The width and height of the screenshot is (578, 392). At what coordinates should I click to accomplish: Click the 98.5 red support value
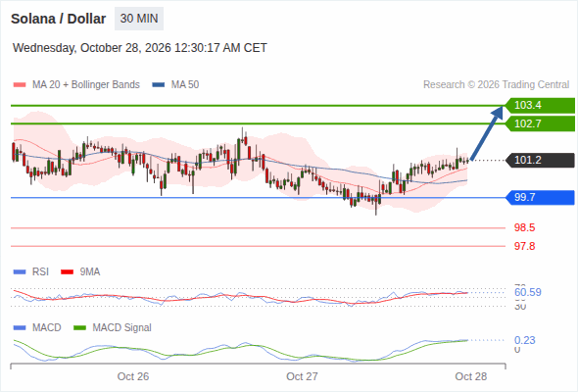524,227
